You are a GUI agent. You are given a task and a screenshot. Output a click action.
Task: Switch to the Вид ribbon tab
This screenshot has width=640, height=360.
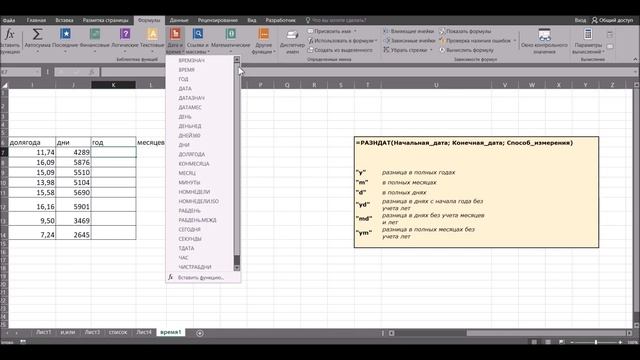[x=252, y=20]
